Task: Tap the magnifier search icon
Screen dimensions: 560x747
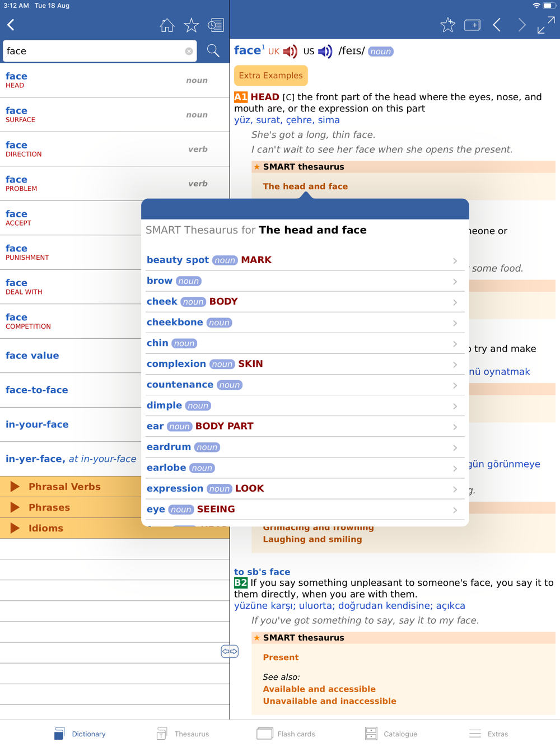Action: [213, 50]
